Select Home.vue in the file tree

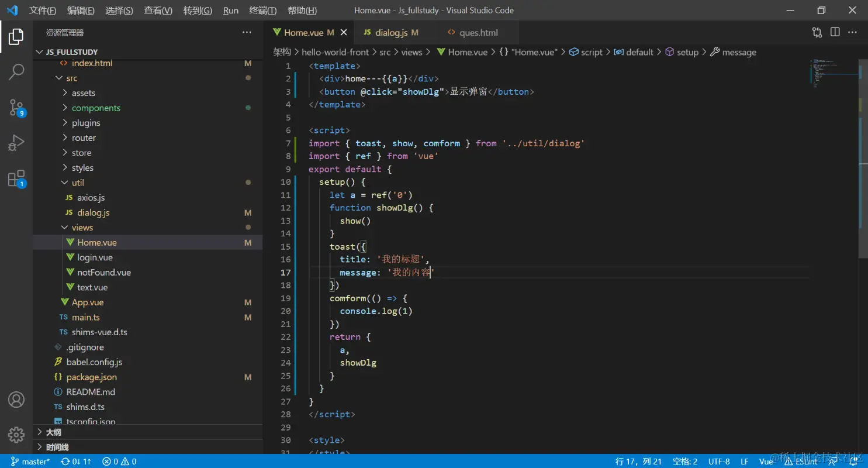[x=96, y=243]
